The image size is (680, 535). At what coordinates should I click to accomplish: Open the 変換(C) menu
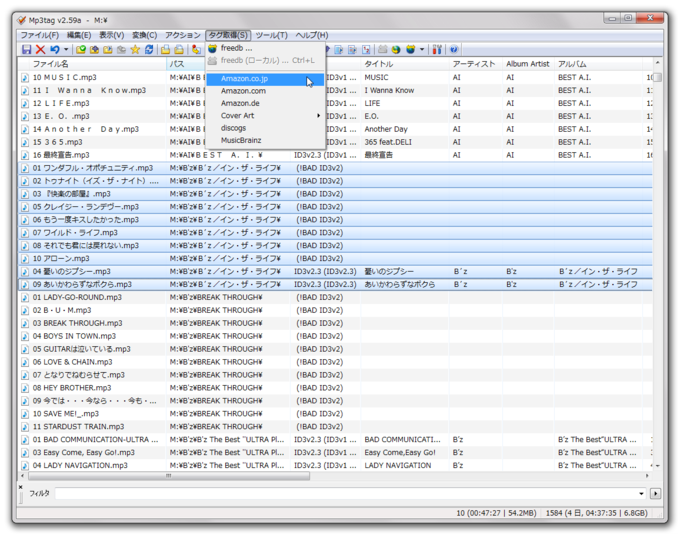pyautogui.click(x=144, y=35)
